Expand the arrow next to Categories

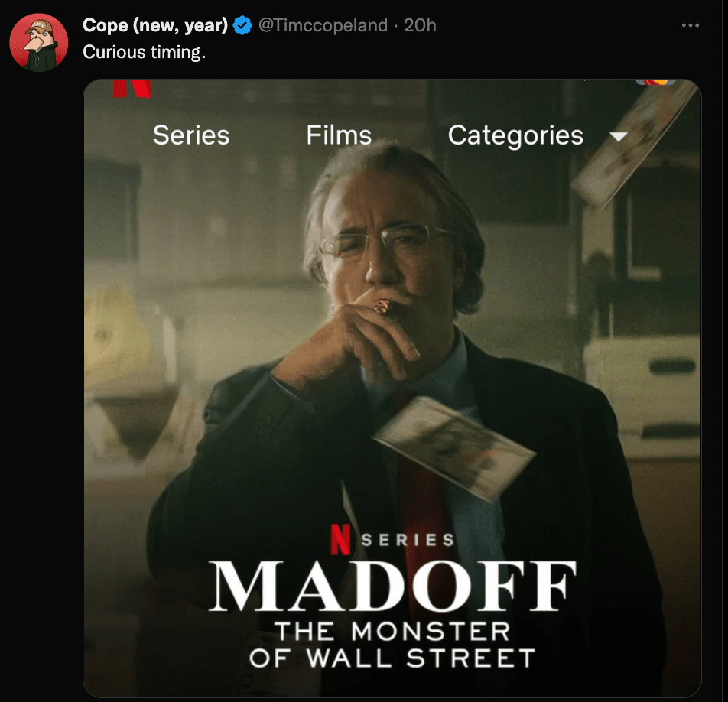click(617, 136)
